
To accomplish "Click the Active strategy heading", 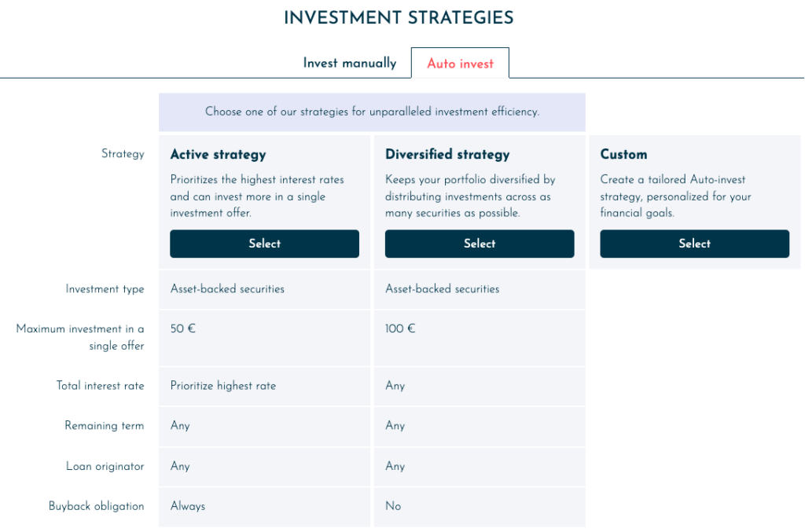I will pos(219,155).
